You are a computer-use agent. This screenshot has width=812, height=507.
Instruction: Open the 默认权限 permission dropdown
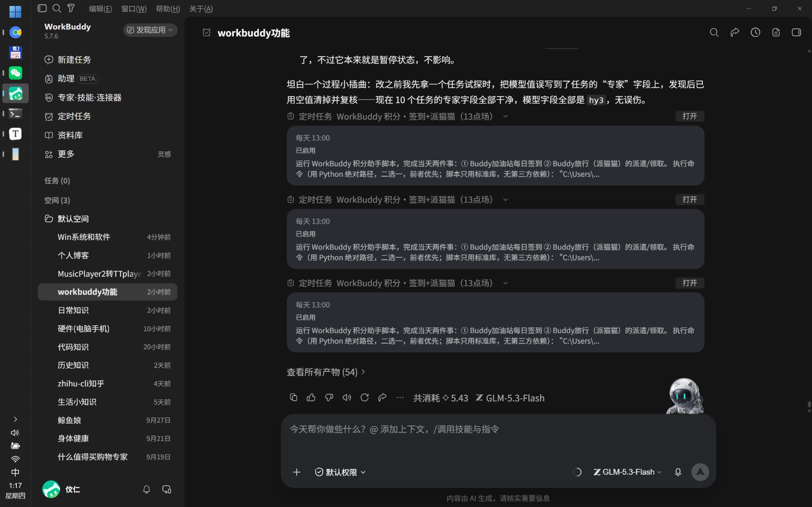pyautogui.click(x=340, y=472)
